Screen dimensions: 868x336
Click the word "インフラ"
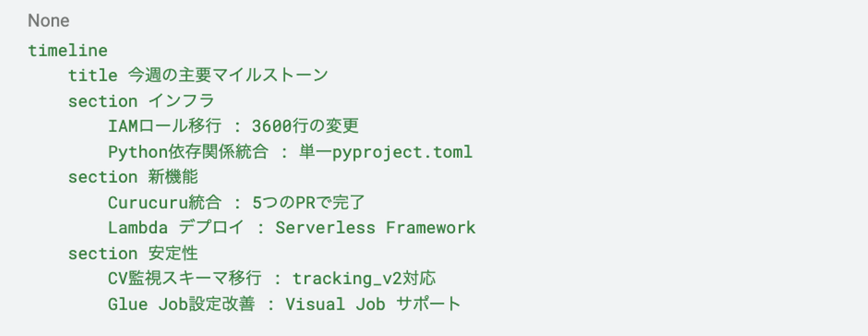[x=181, y=101]
